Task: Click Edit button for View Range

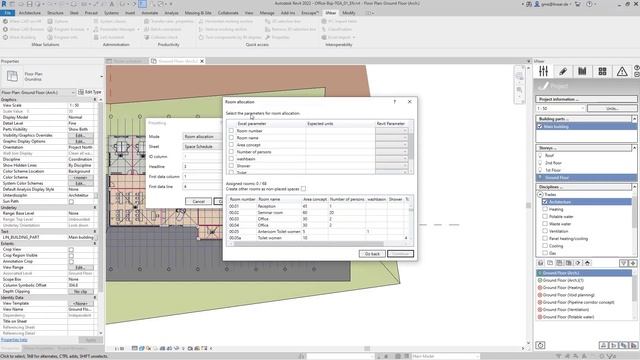Action: pyautogui.click(x=80, y=267)
